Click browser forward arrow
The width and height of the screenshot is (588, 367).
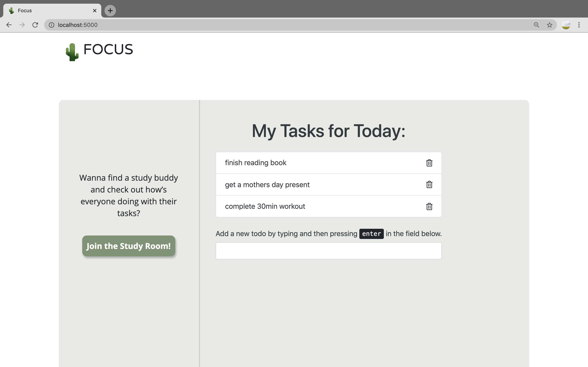22,25
